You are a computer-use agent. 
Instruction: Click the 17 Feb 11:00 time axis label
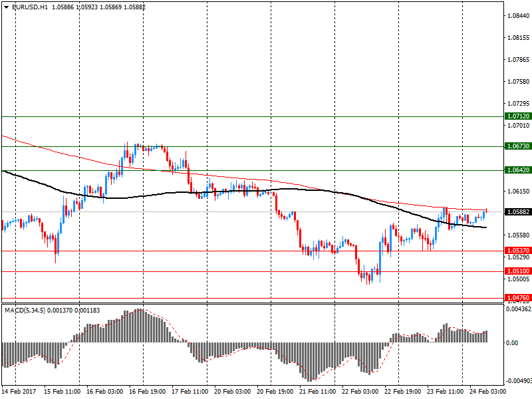[x=190, y=392]
